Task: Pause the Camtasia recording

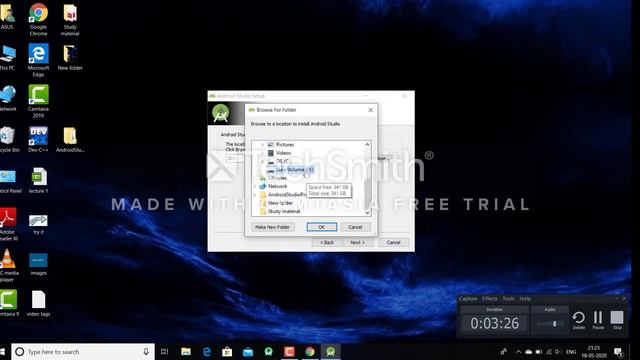Action: coord(598,320)
